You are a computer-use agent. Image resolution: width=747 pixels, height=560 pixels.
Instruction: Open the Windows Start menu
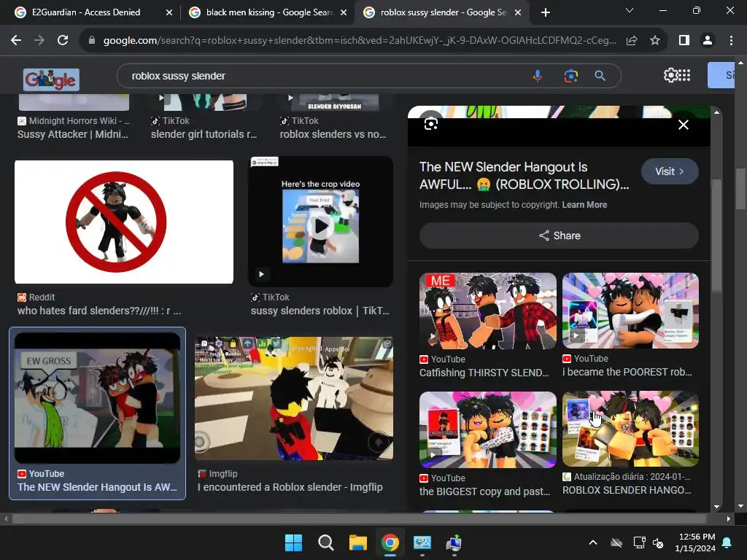pyautogui.click(x=293, y=542)
